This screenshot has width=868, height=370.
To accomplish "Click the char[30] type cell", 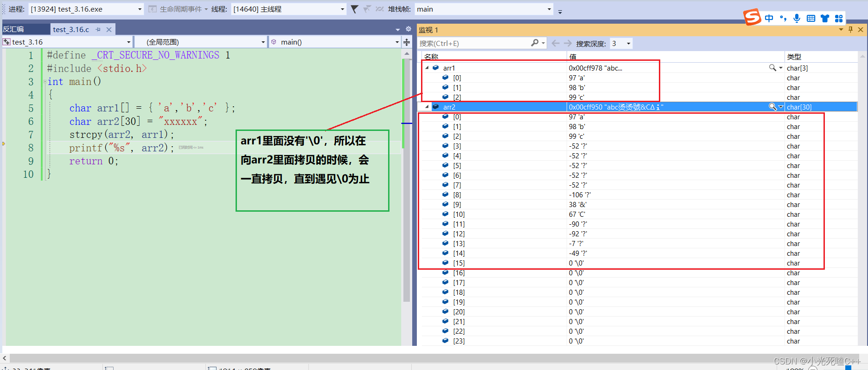I will point(799,107).
